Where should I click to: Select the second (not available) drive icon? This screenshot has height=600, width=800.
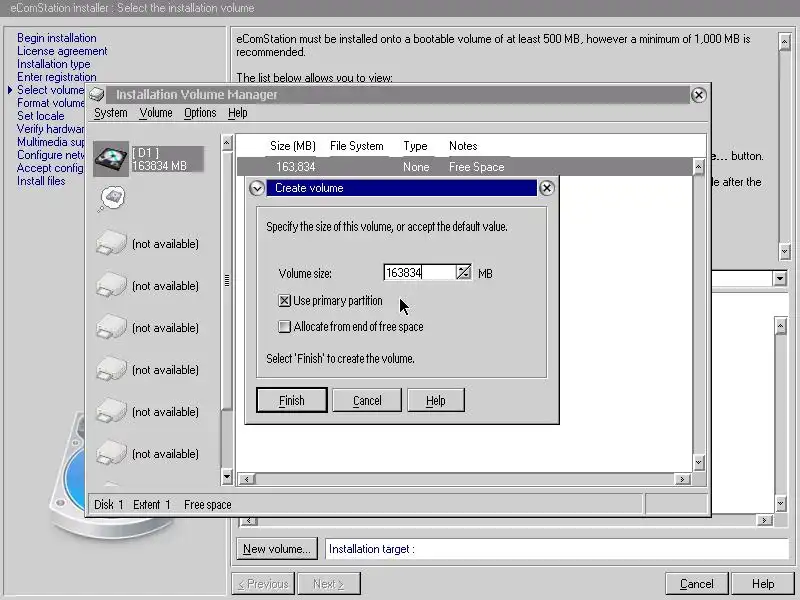(x=111, y=285)
